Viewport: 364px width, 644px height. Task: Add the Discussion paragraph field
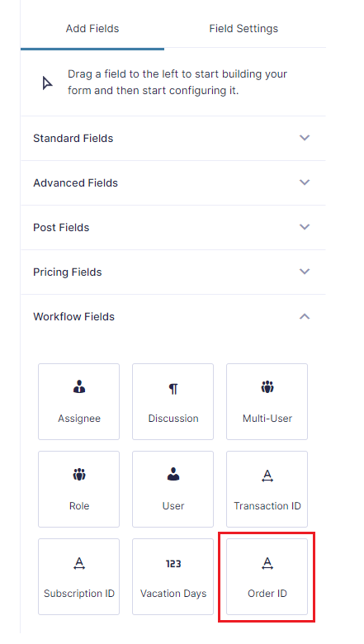click(173, 401)
